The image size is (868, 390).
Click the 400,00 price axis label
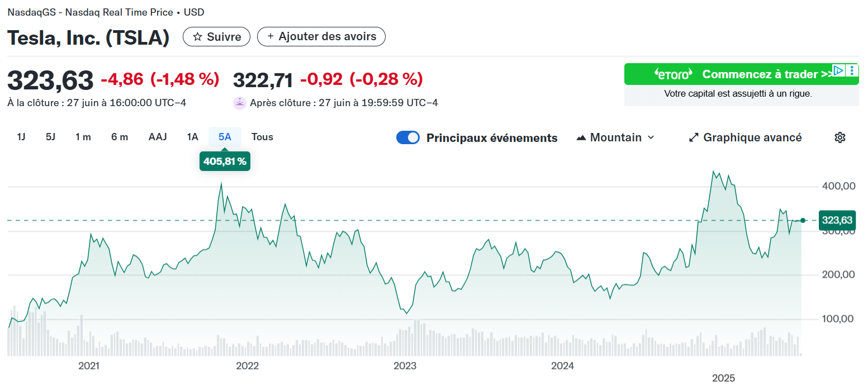pos(838,186)
